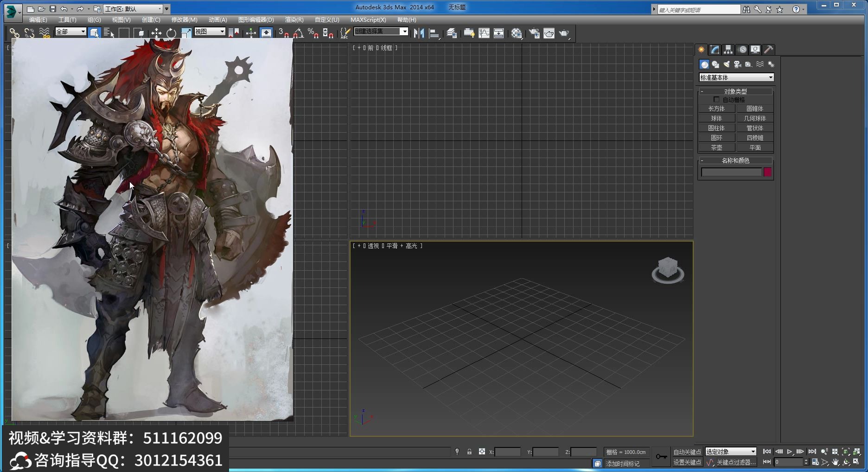Click the 长方体 box button
Image resolution: width=868 pixels, height=472 pixels.
click(x=716, y=108)
